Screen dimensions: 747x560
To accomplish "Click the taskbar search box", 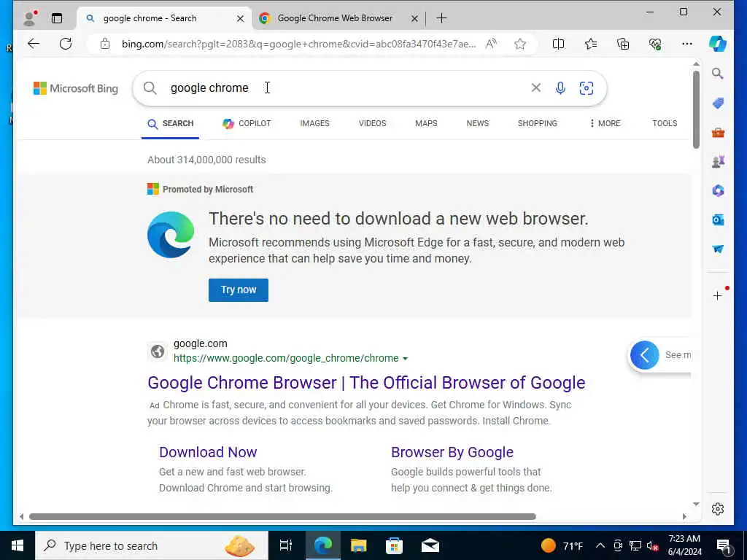I will [152, 545].
